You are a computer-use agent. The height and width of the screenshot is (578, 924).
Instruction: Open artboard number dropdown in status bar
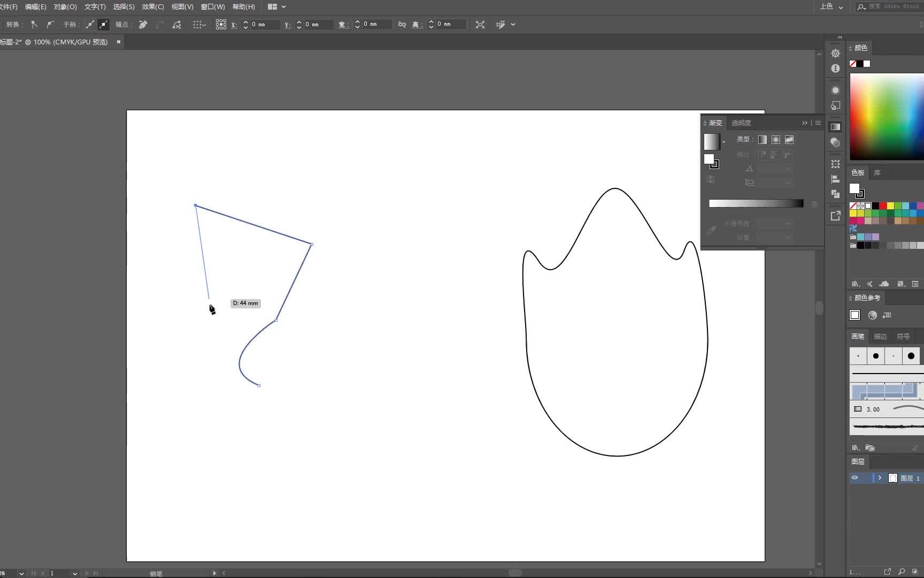coord(75,573)
